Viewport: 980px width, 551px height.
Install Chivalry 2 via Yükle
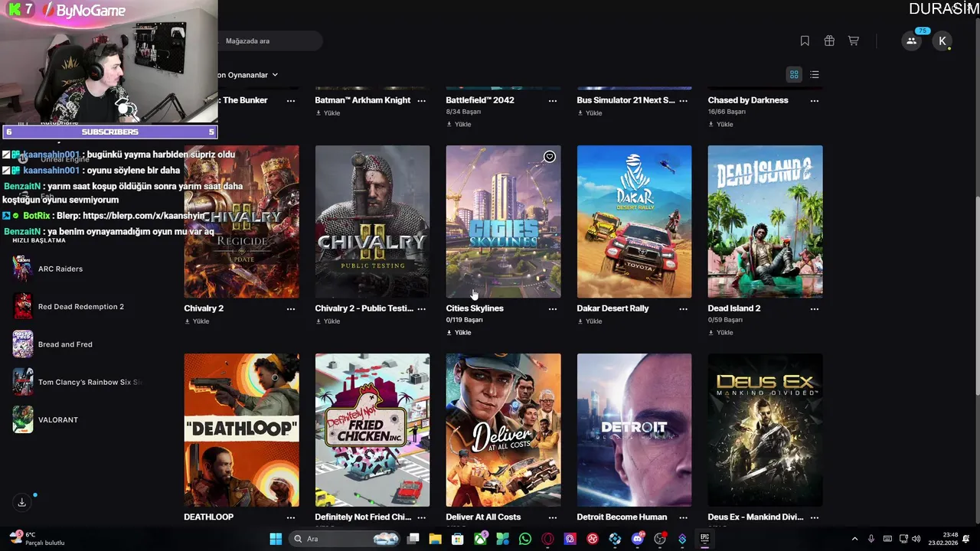point(197,321)
